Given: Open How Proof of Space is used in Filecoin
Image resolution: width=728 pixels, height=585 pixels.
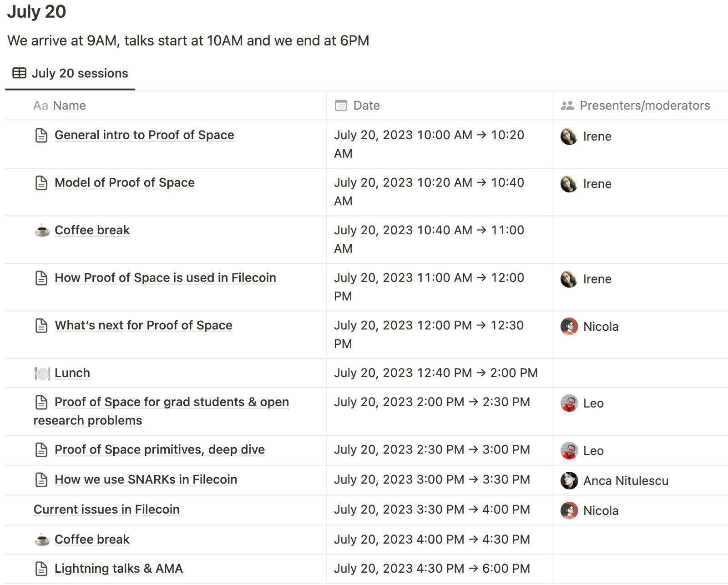Looking at the screenshot, I should click(165, 278).
